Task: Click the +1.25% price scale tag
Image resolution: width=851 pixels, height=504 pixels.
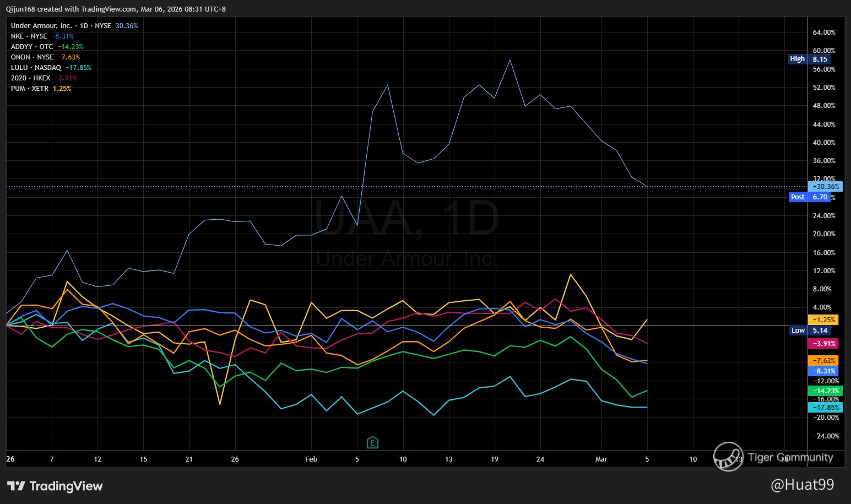Action: [823, 319]
